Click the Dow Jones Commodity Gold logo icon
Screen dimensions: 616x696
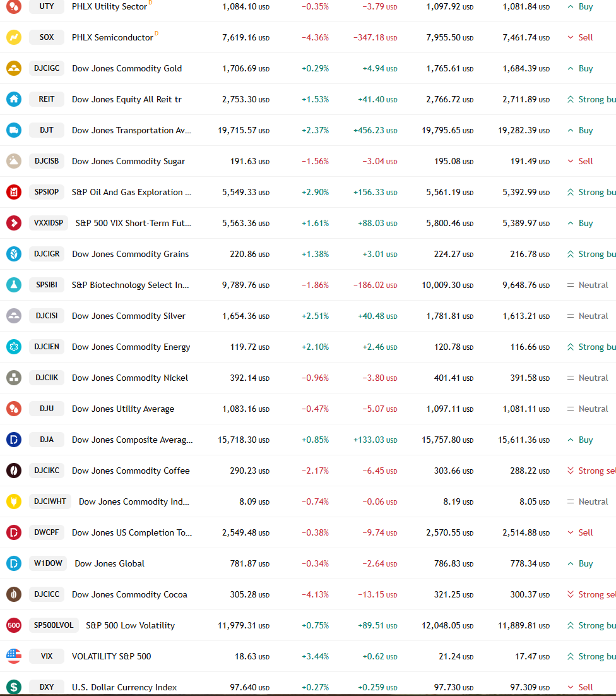point(14,68)
